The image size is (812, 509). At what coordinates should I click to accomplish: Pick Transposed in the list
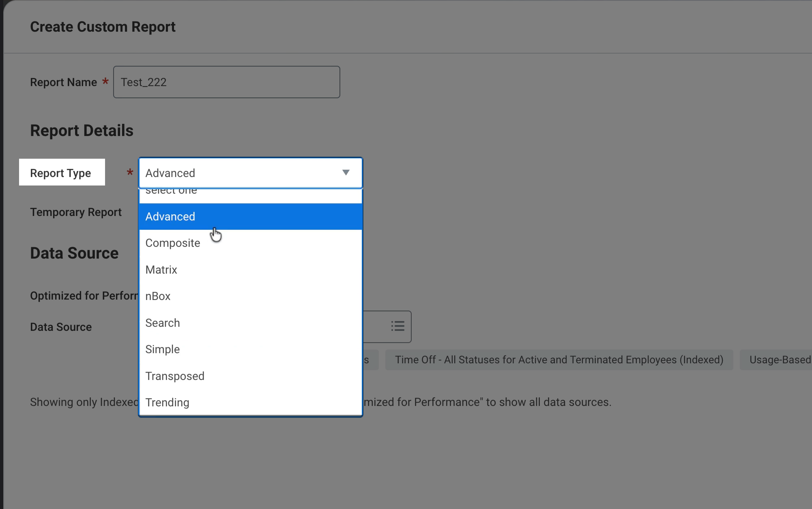tap(251, 376)
